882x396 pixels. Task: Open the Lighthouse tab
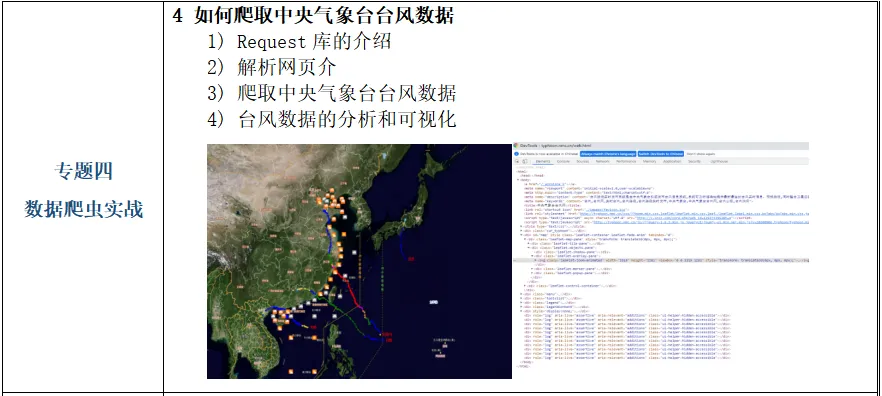click(x=719, y=161)
